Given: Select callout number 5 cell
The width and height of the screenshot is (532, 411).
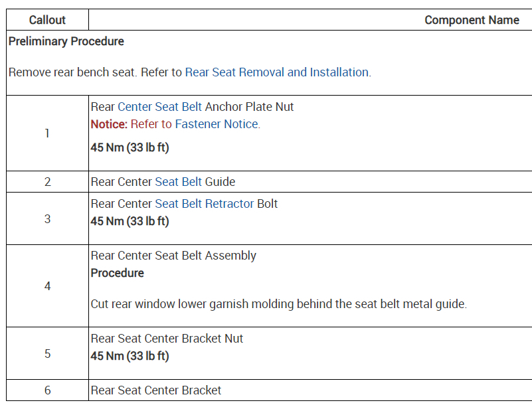Looking at the screenshot, I should coord(47,354).
